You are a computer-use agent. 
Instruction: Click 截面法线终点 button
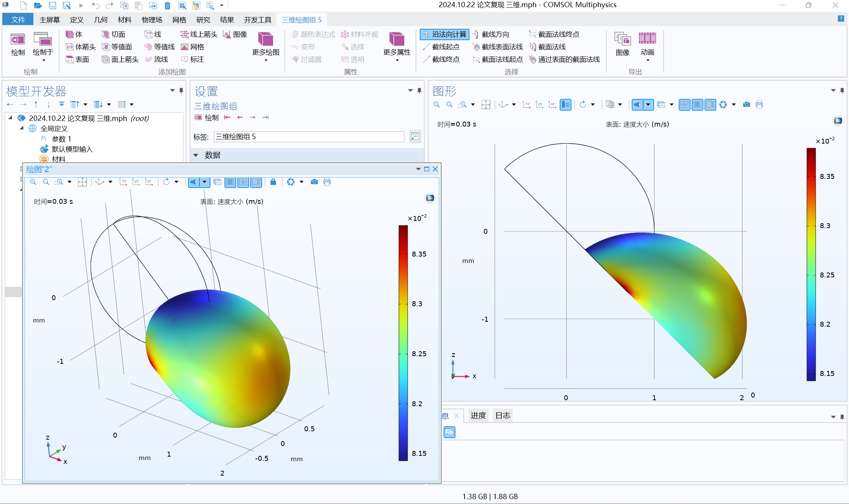[x=554, y=34]
